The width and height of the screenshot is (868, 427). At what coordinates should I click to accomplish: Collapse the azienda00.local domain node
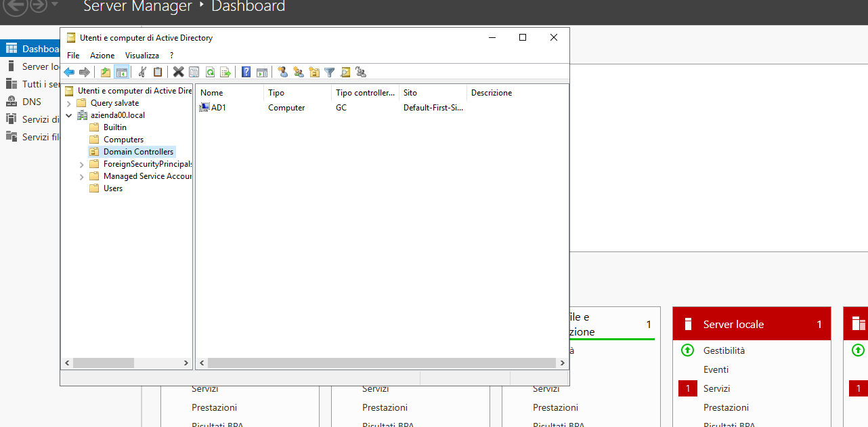tap(69, 115)
